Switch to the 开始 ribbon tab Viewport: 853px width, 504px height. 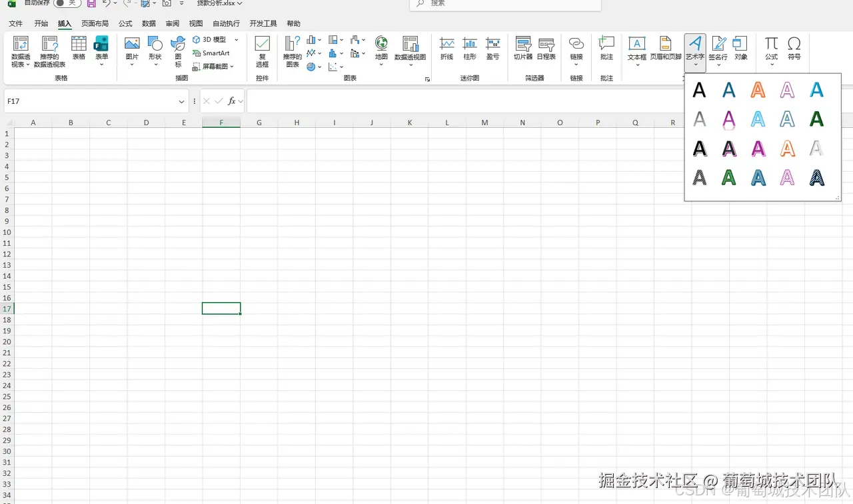[41, 23]
